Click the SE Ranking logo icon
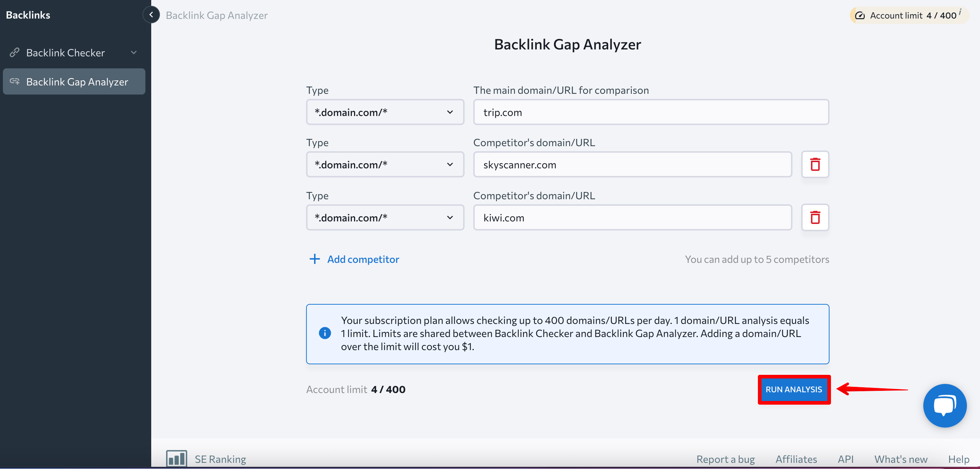Screen dimensions: 980x469 pyautogui.click(x=177, y=458)
